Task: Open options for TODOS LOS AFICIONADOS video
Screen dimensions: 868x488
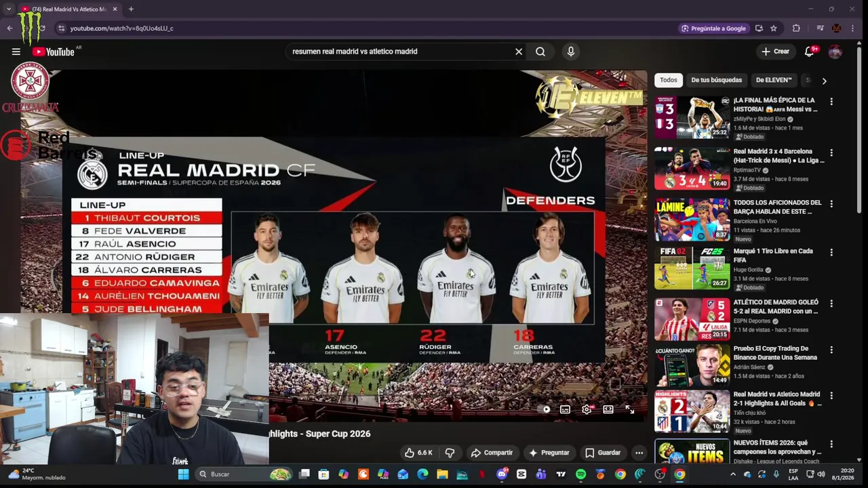Action: tap(831, 204)
